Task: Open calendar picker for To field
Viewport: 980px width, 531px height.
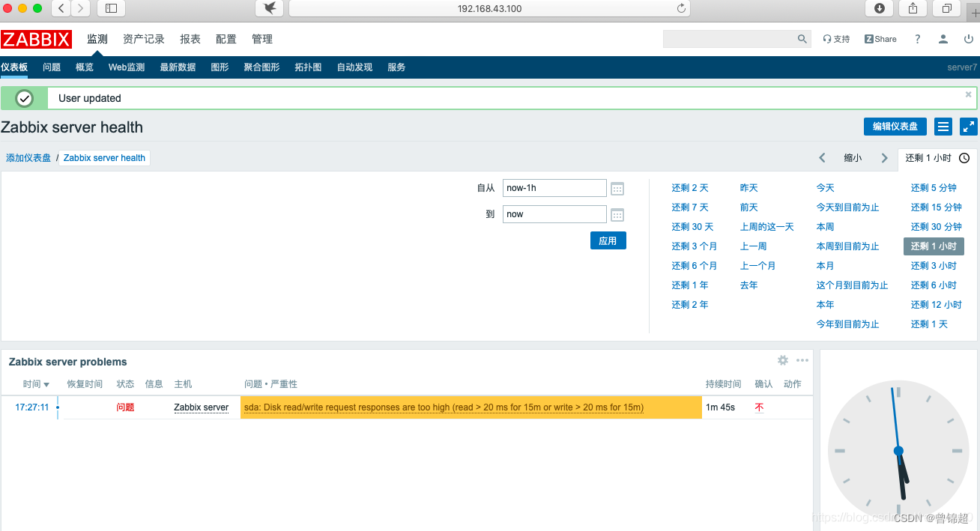Action: click(x=617, y=215)
